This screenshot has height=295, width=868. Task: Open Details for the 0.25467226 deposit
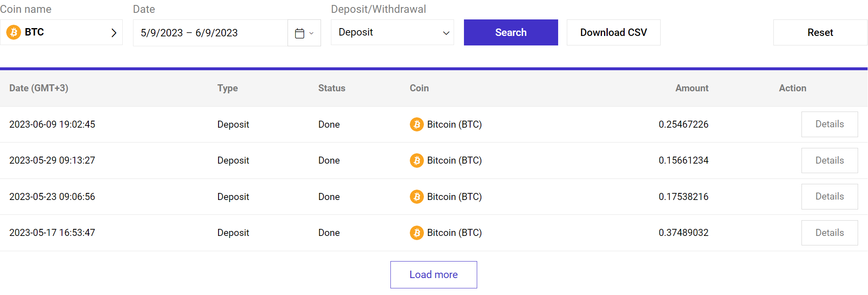(830, 124)
